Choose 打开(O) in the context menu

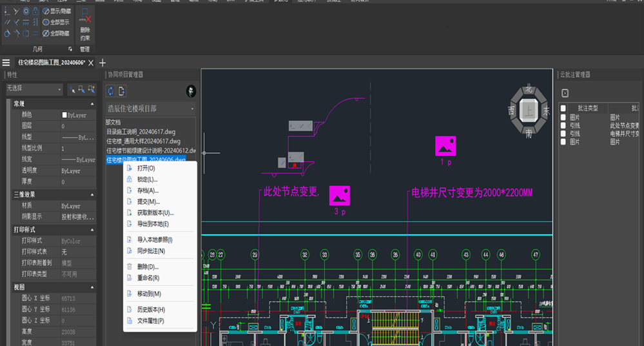146,168
